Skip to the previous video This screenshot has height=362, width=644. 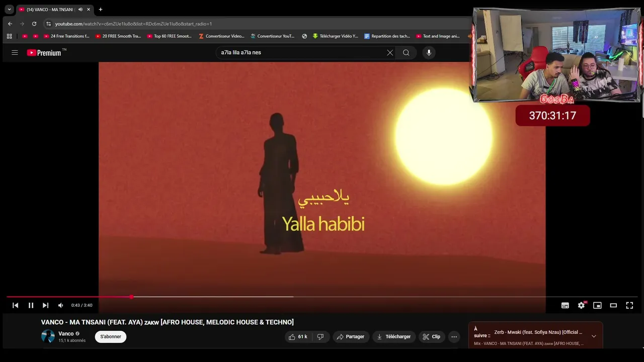coord(16,305)
